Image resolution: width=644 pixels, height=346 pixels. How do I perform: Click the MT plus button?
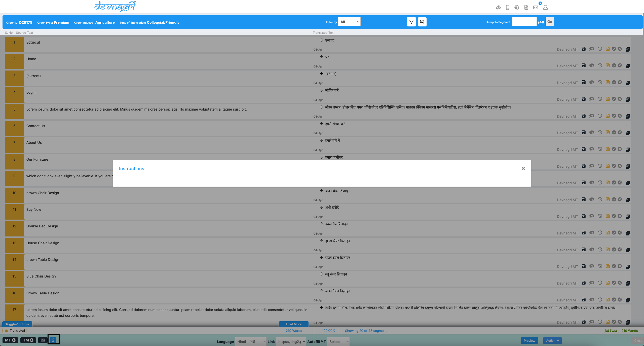pyautogui.click(x=10, y=340)
